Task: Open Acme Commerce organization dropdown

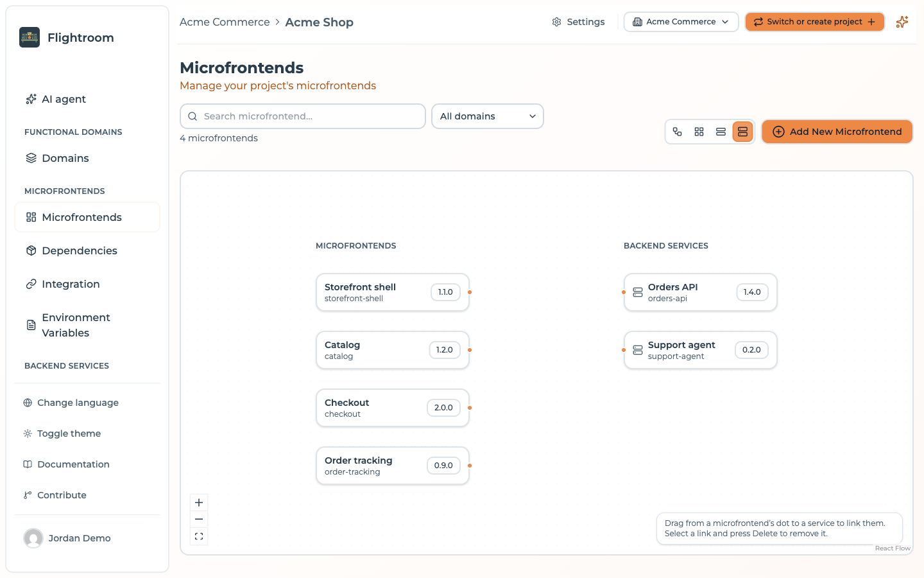Action: pyautogui.click(x=681, y=22)
